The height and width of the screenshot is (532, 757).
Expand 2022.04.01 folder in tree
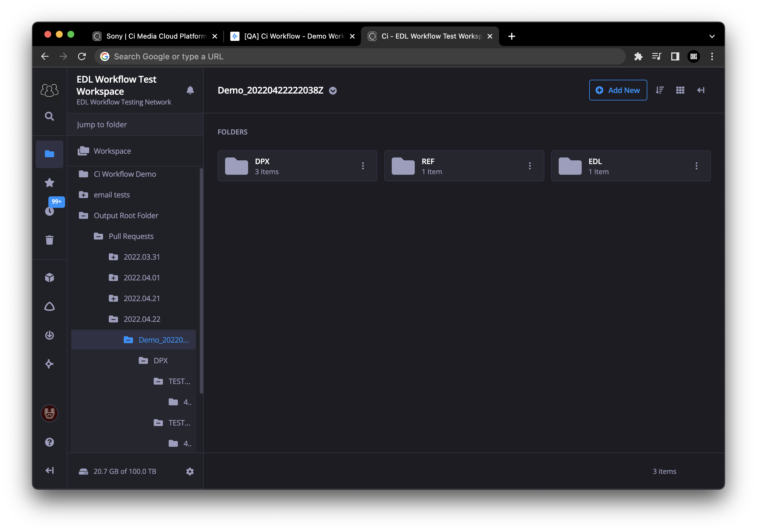click(x=113, y=278)
